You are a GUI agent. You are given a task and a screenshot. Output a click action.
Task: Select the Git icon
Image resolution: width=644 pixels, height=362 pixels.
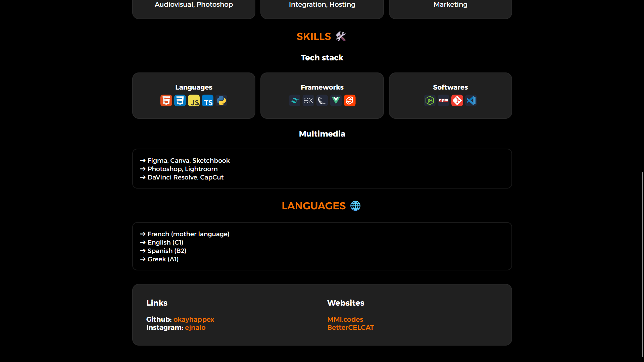[457, 101]
